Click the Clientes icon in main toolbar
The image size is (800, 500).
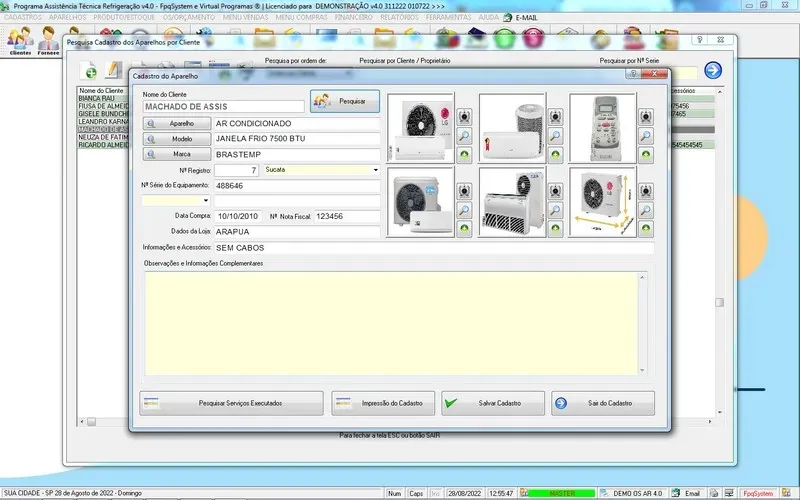[x=19, y=41]
